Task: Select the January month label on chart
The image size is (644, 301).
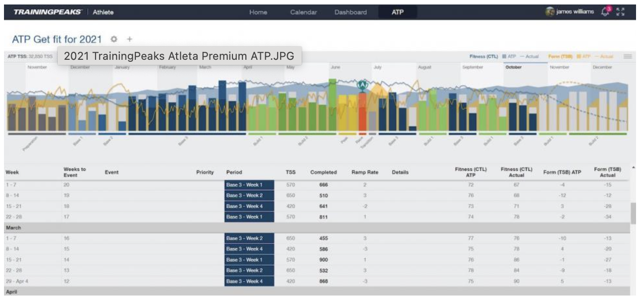Action: pos(122,67)
